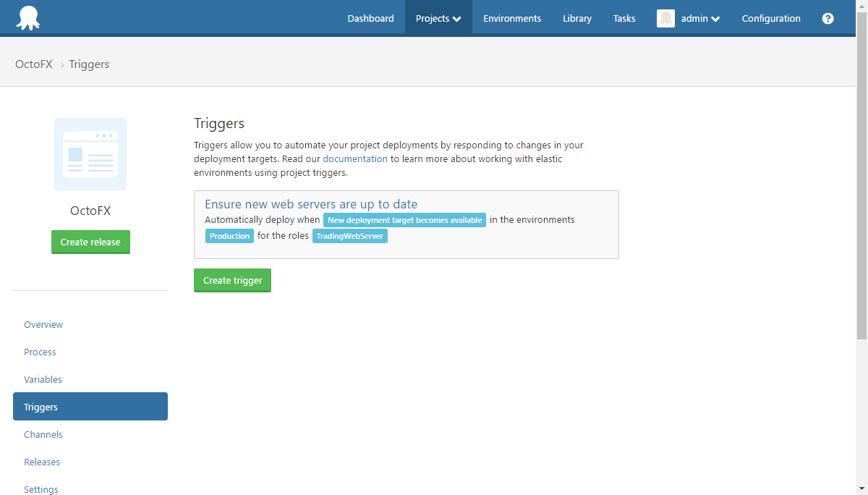
Task: Open the Ensure new web servers trigger
Action: coord(310,204)
